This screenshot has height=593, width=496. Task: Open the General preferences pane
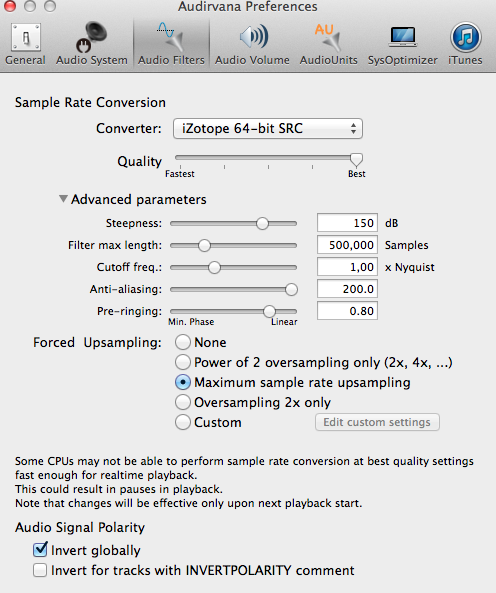[x=25, y=44]
